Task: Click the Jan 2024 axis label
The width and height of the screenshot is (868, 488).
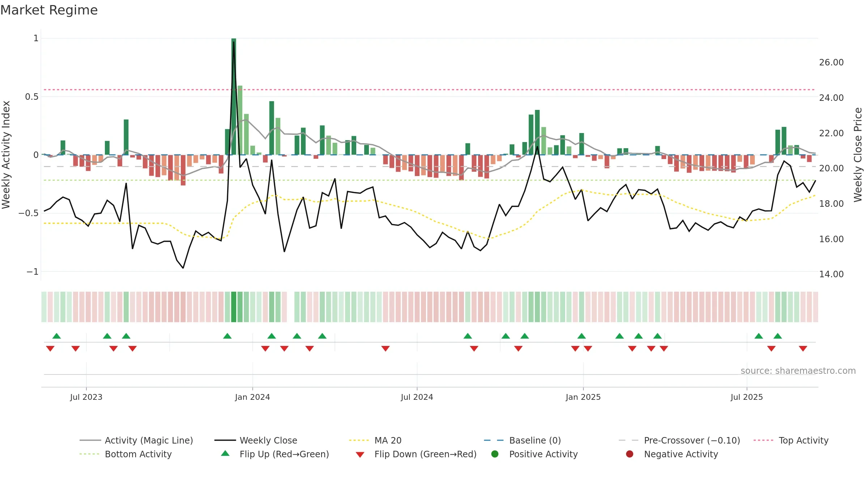Action: 252,397
